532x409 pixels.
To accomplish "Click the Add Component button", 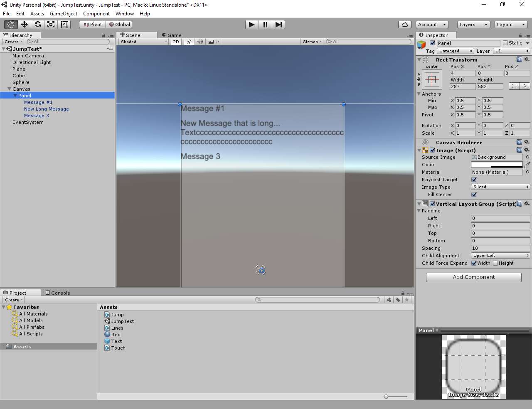I will point(473,277).
